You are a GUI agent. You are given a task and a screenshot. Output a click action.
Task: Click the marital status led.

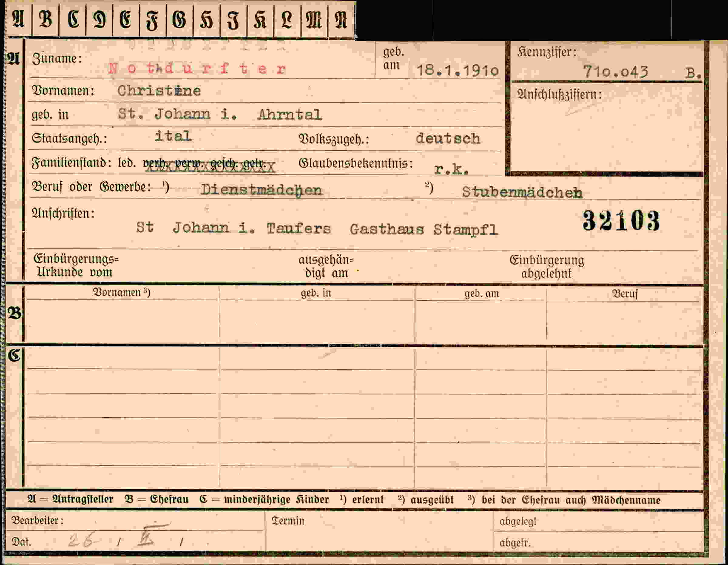click(x=127, y=163)
